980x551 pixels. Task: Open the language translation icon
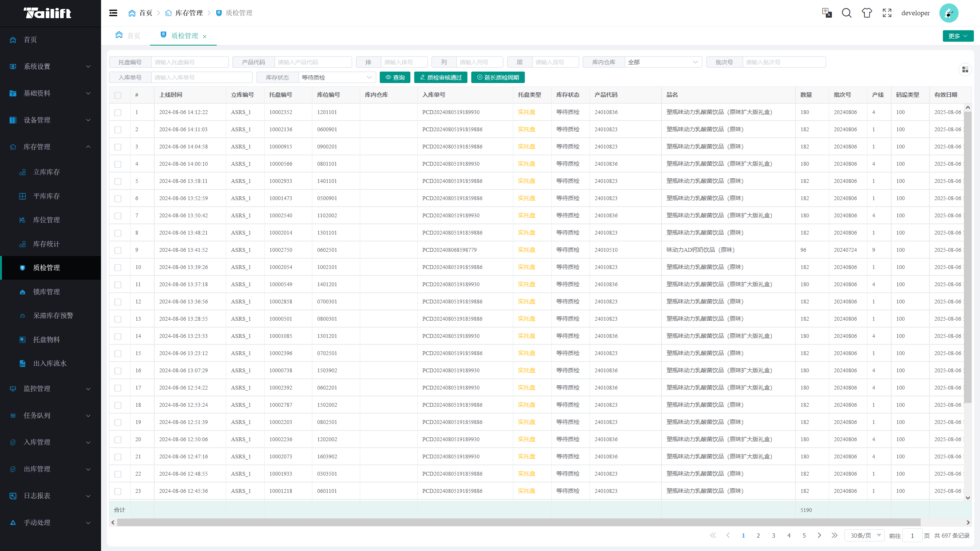[826, 13]
